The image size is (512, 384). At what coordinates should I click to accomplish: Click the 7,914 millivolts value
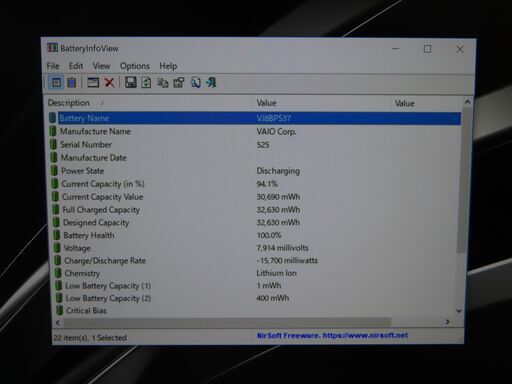click(x=282, y=248)
